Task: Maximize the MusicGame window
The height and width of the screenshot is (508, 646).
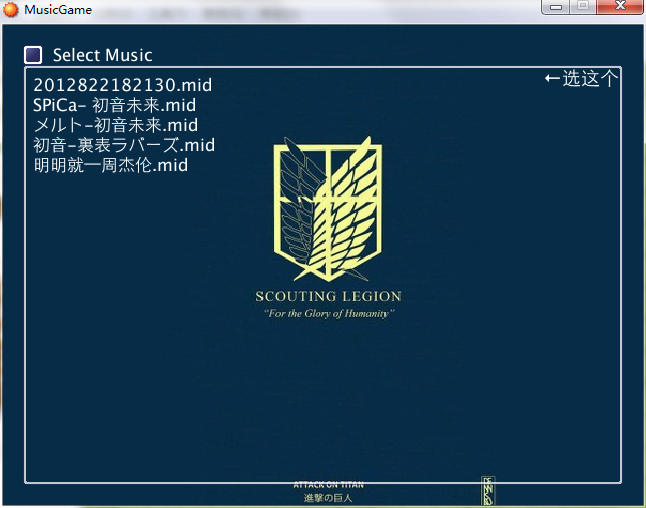Action: click(x=583, y=7)
